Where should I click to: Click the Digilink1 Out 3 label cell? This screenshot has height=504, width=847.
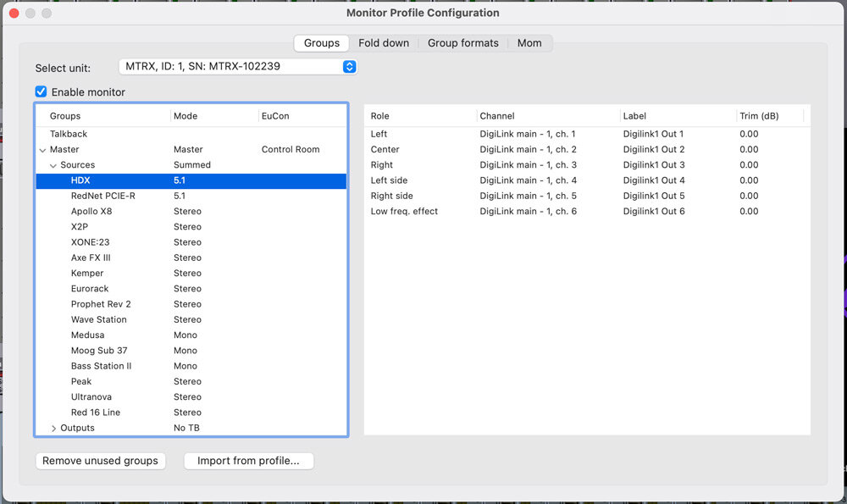click(x=654, y=165)
